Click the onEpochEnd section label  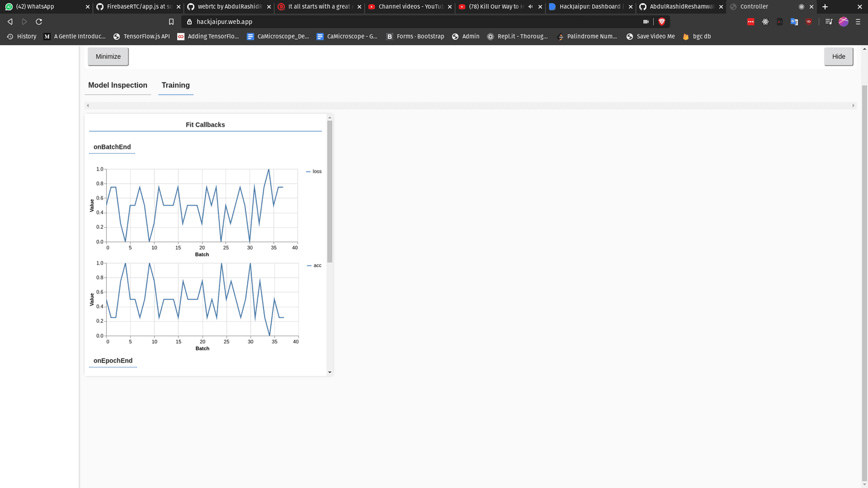click(x=113, y=361)
